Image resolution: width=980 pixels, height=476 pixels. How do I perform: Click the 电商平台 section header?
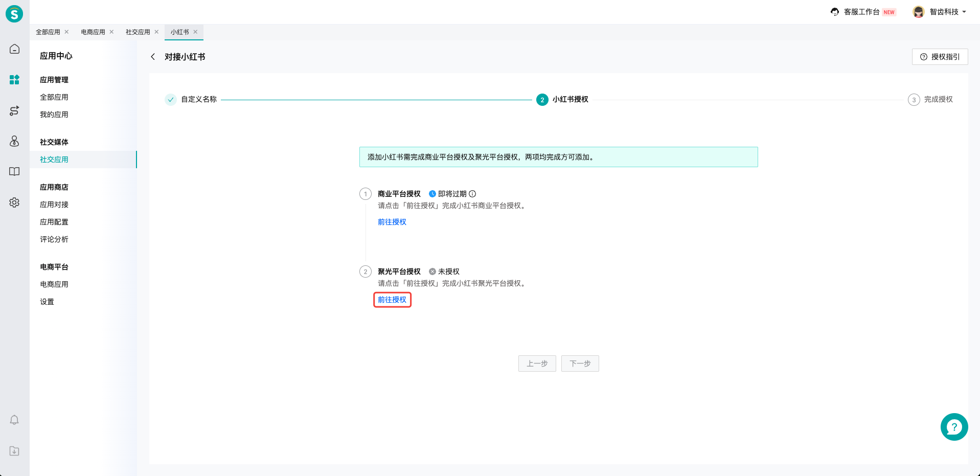tap(54, 267)
